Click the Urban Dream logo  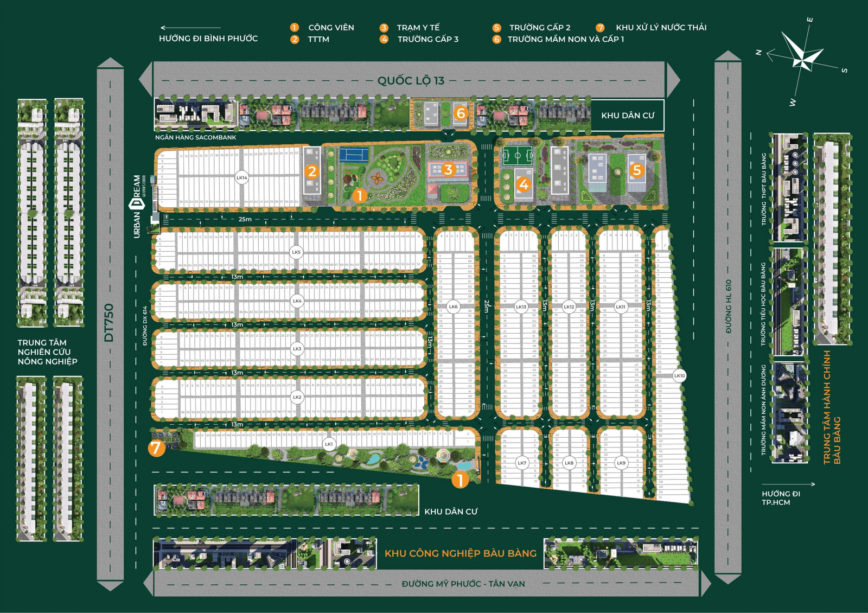click(138, 206)
